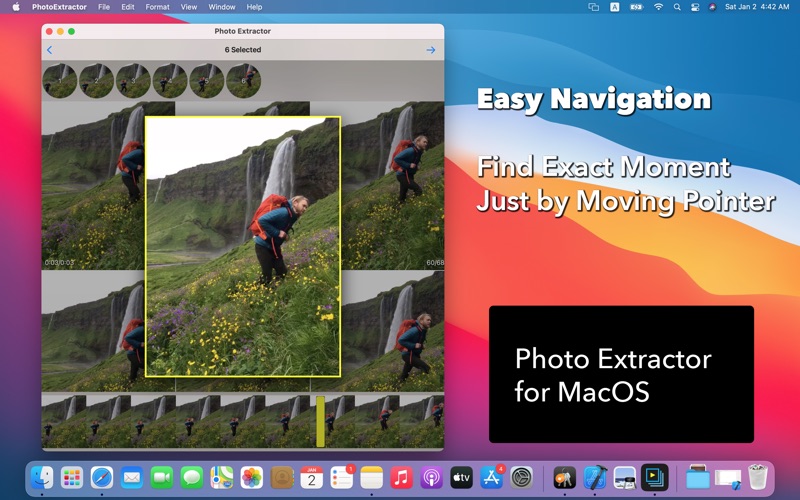Select circular thumbnail number 1
Screen dimensions: 800x500
60,81
